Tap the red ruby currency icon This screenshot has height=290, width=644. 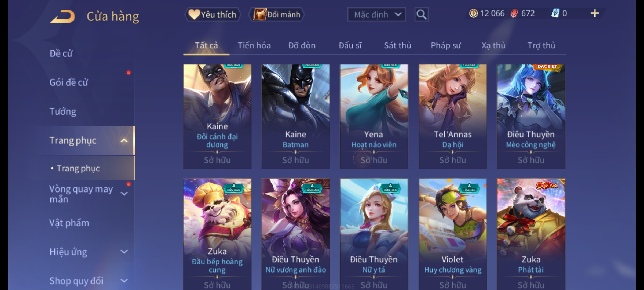514,13
